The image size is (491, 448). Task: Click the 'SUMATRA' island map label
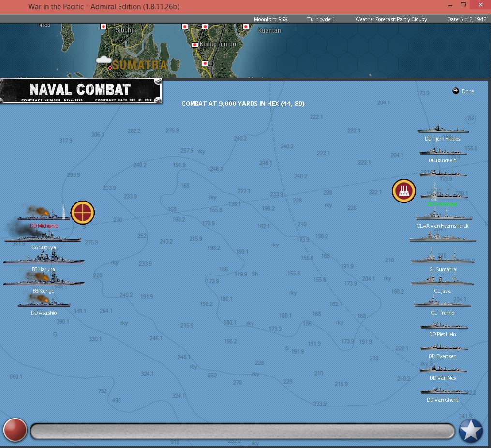point(140,65)
